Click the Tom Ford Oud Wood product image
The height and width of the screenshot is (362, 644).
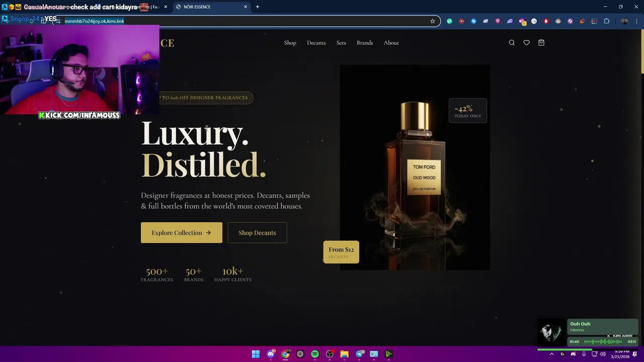(x=415, y=167)
